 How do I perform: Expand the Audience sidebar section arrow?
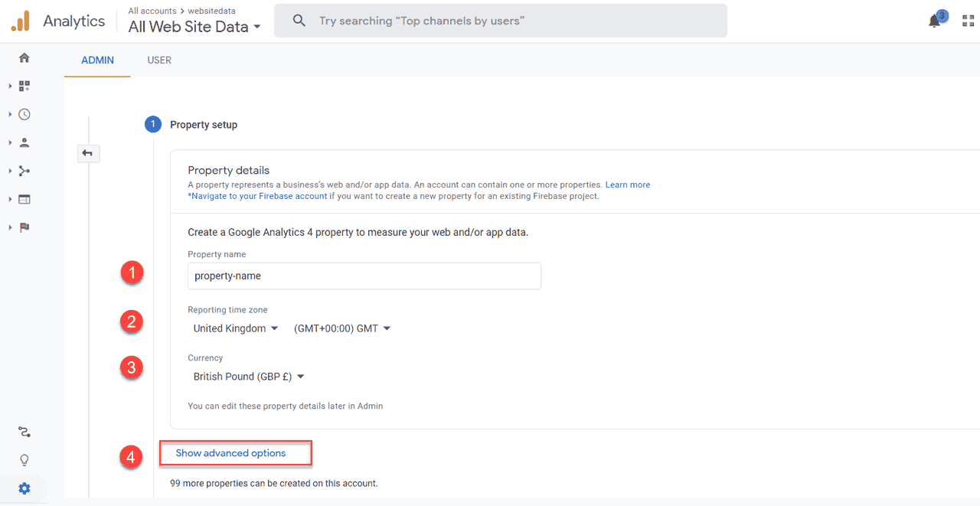tap(10, 142)
